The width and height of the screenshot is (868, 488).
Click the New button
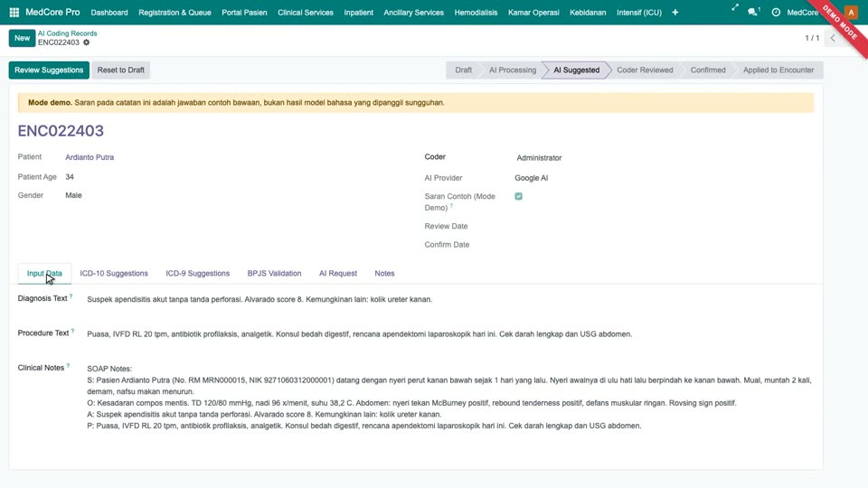tap(22, 38)
